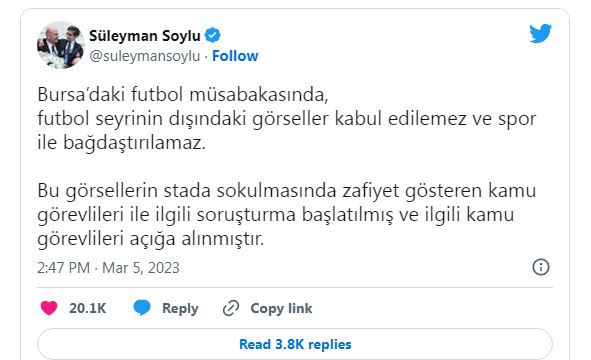Screen dimensions: 591x360
Task: Click the paragraph starting with Bursa'daki
Action: coord(286,119)
